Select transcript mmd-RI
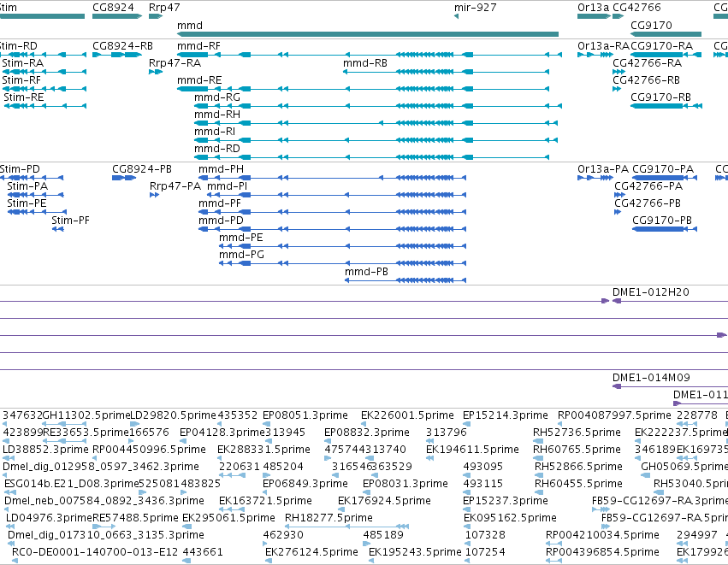Screen dimensions: 728x565 click(x=215, y=132)
